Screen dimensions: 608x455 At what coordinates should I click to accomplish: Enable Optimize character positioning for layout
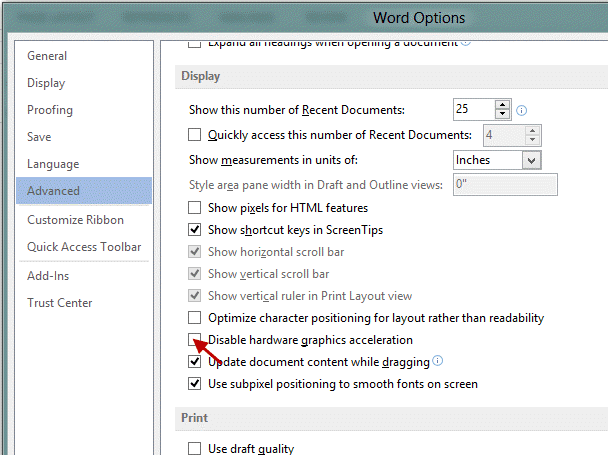194,318
